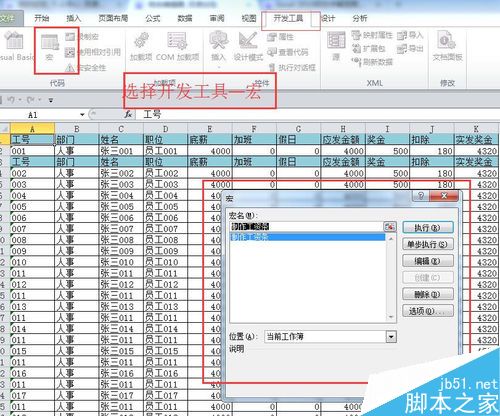Open Customize Quick Access Toolbar dropdown
The height and width of the screenshot is (416, 500).
(51, 100)
